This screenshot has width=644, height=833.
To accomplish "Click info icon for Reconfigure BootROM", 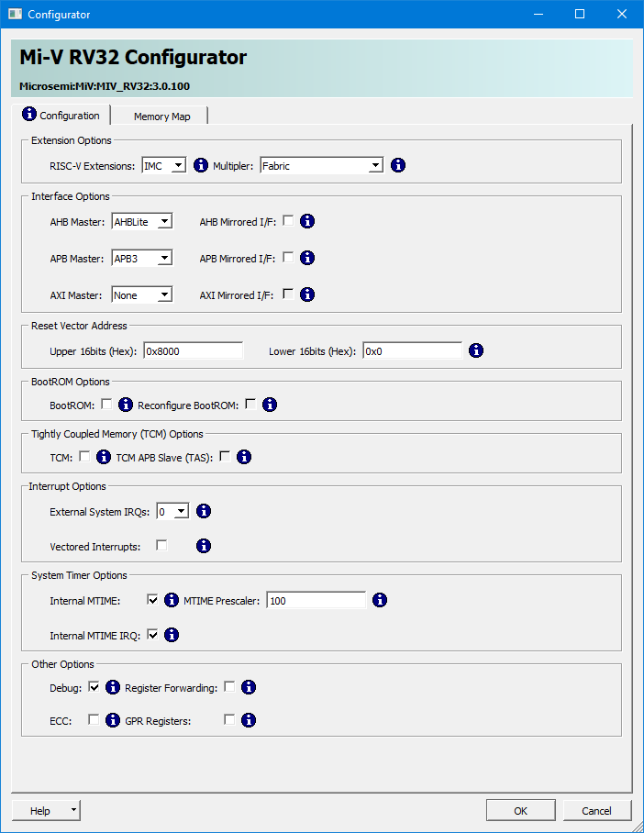I will click(270, 405).
